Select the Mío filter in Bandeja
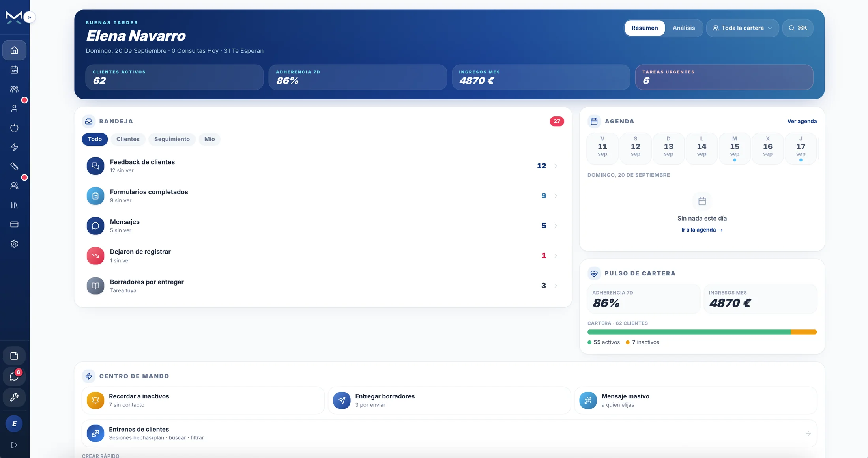 point(210,139)
